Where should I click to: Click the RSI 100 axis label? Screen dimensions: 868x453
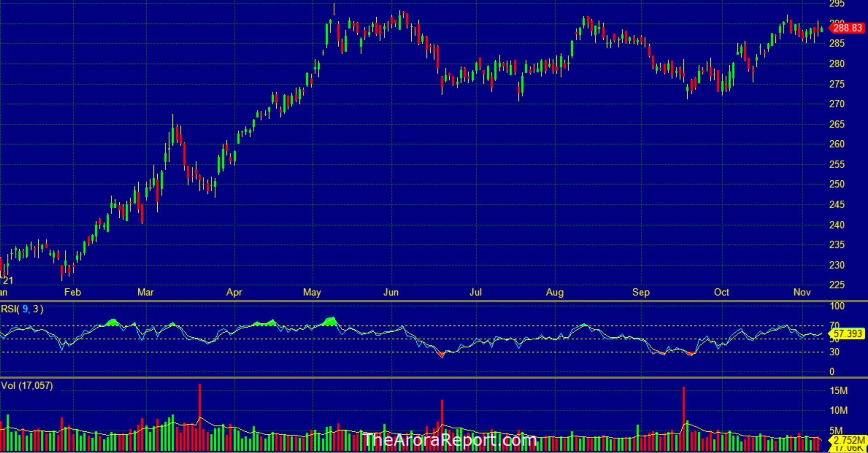tap(837, 306)
